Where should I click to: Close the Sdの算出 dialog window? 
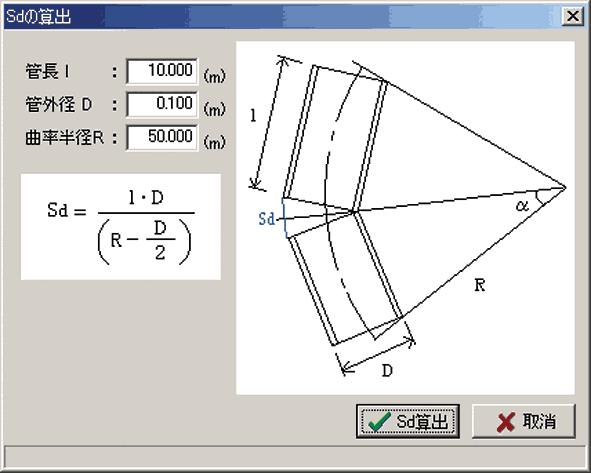[573, 16]
